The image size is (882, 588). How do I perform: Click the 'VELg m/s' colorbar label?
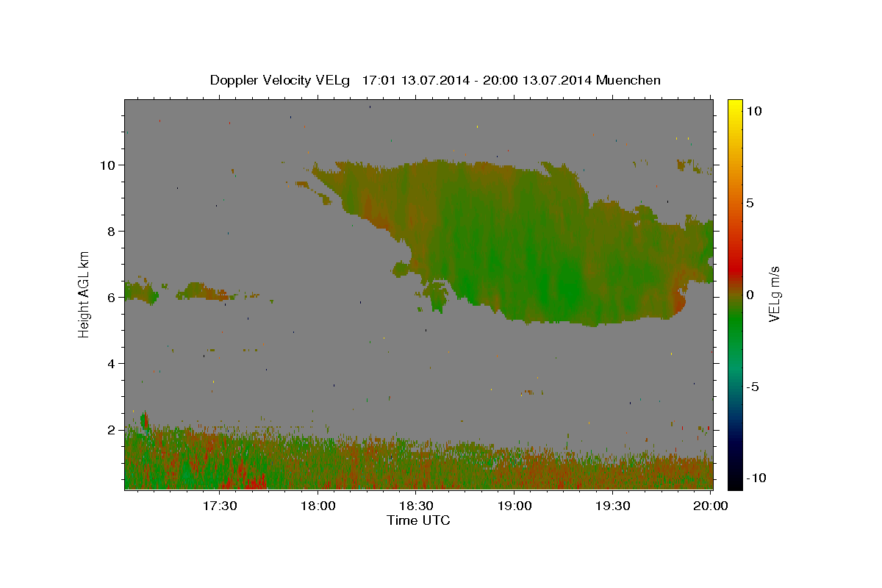click(774, 295)
